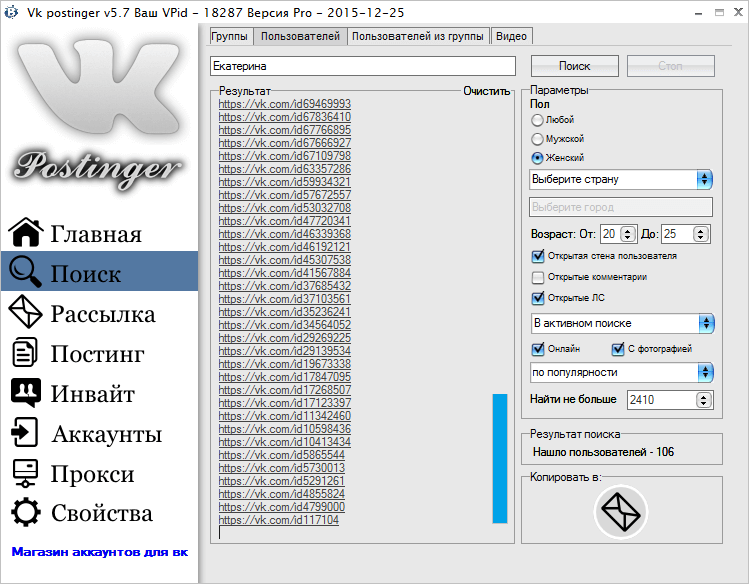The width and height of the screenshot is (749, 584).
Task: Open the Видео tab
Action: pos(511,36)
